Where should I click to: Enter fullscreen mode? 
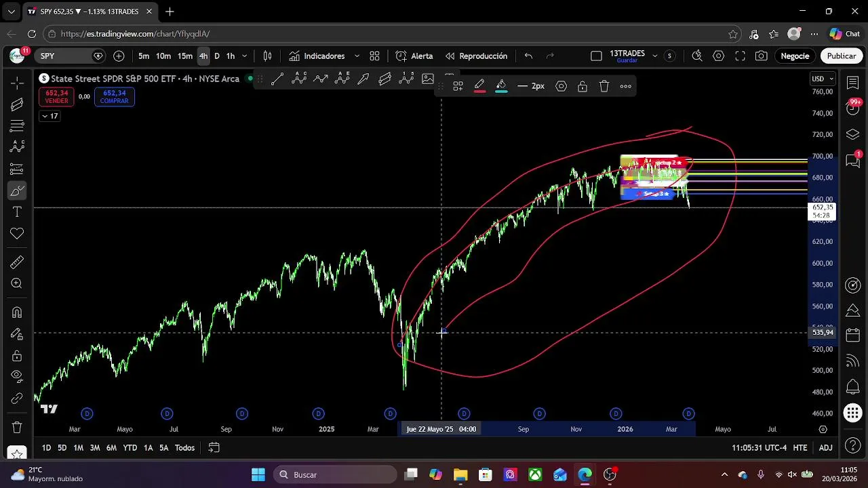click(x=740, y=56)
